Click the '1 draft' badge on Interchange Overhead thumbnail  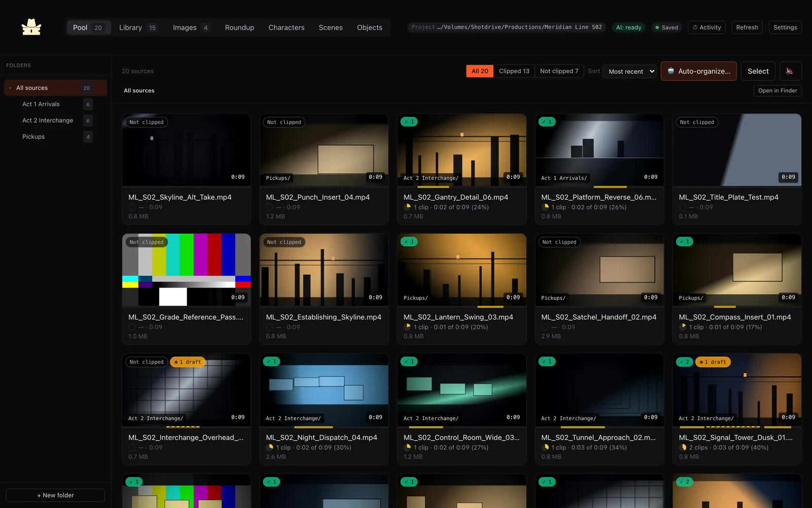pos(188,362)
